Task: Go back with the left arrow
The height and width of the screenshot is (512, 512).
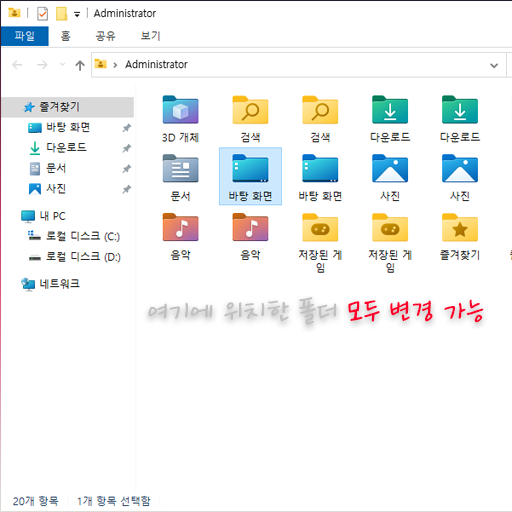Action: pos(17,65)
